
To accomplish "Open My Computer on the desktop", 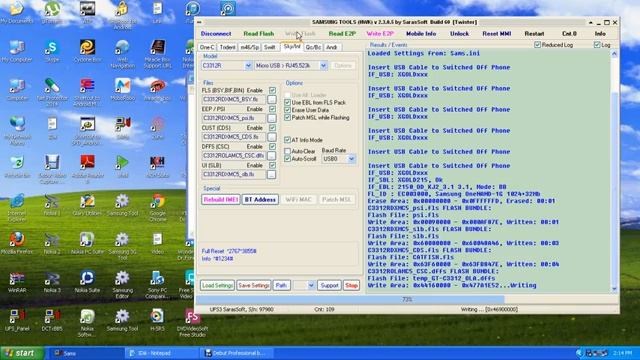I will tap(17, 51).
